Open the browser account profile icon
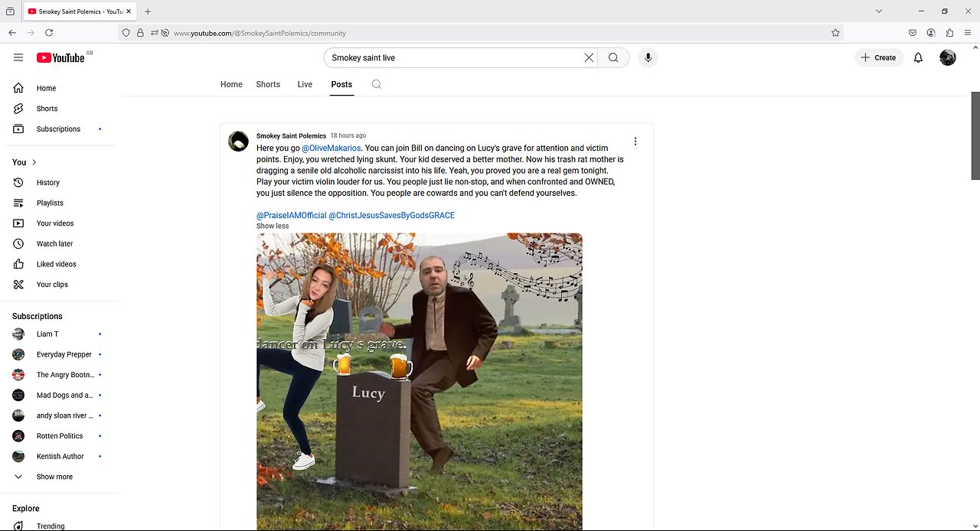 tap(931, 33)
